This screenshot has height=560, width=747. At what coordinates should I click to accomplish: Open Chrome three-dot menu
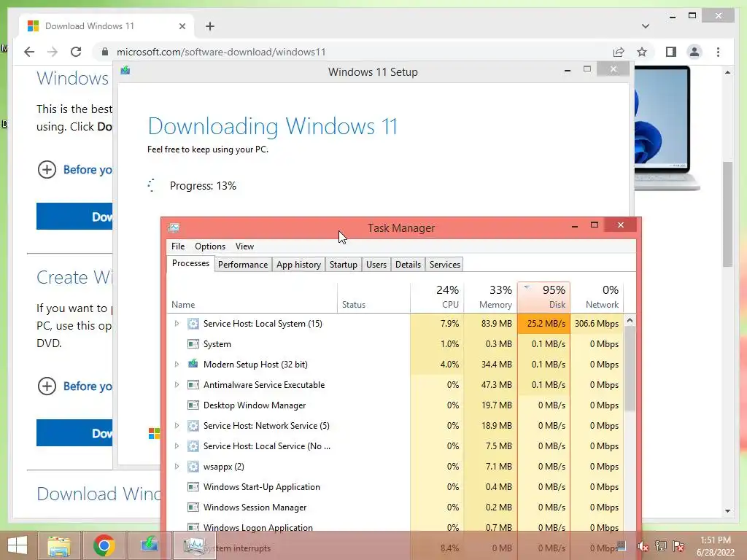point(718,52)
